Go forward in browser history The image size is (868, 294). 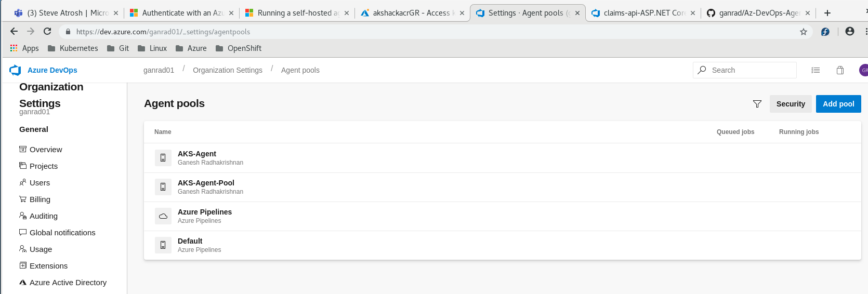tap(31, 31)
